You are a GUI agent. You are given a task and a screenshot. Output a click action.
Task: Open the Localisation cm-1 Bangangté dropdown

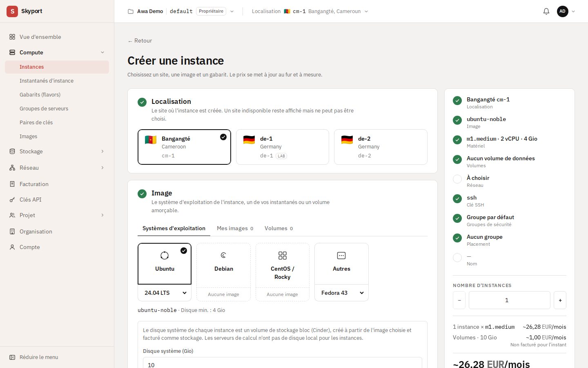click(x=310, y=11)
